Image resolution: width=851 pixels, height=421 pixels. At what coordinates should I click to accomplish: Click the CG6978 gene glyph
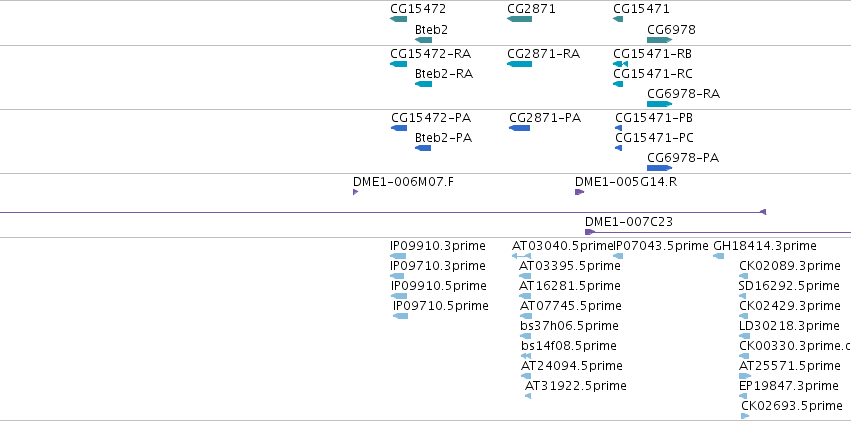coord(659,40)
